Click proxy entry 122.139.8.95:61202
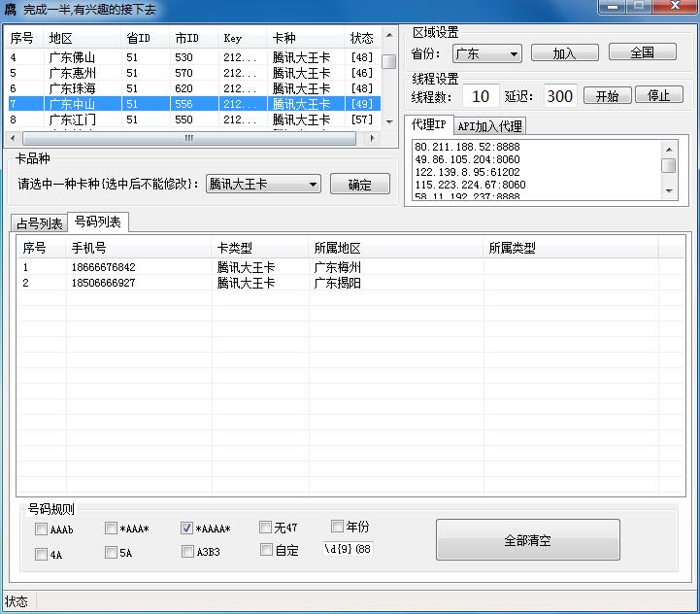700x614 pixels. point(467,172)
